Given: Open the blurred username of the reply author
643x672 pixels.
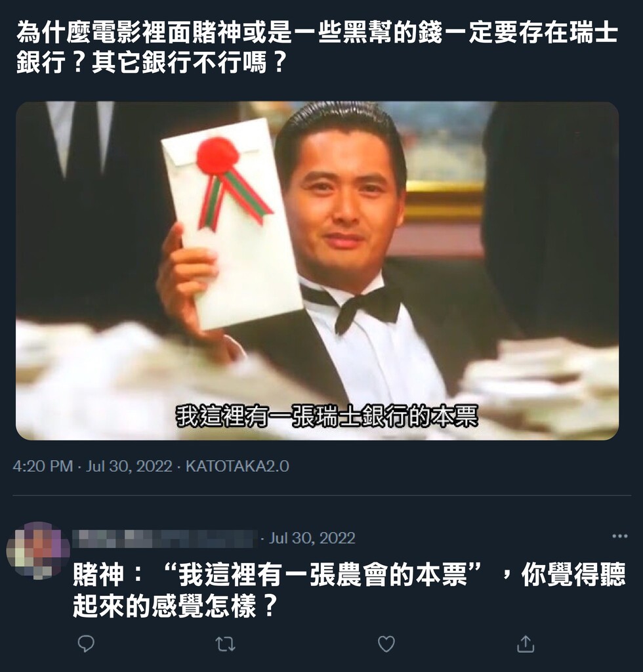Looking at the screenshot, I should (x=164, y=538).
